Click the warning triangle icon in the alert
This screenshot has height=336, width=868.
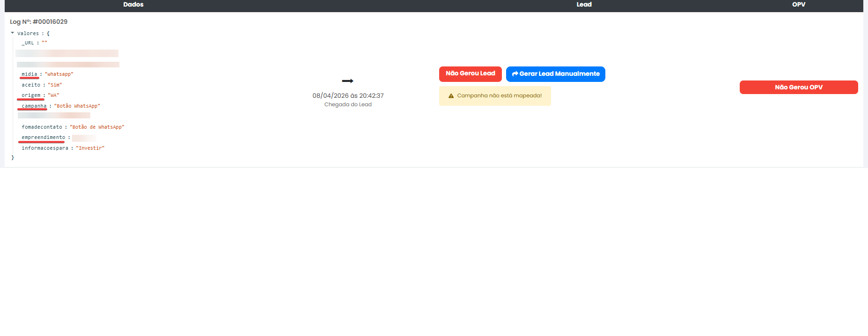pos(451,96)
